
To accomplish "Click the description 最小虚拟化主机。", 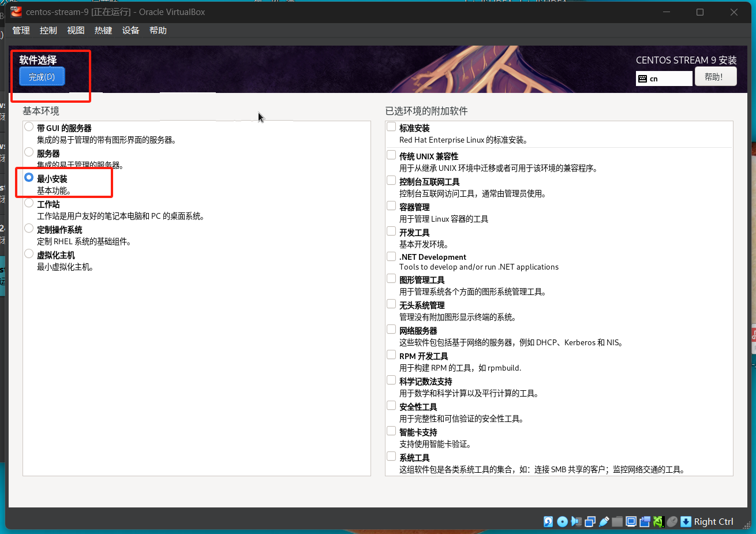I will [x=65, y=267].
